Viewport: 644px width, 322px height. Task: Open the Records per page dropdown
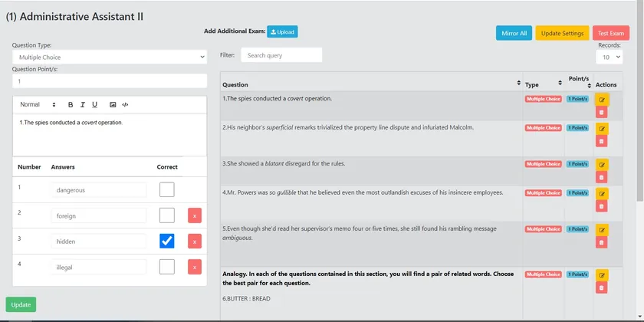click(609, 57)
